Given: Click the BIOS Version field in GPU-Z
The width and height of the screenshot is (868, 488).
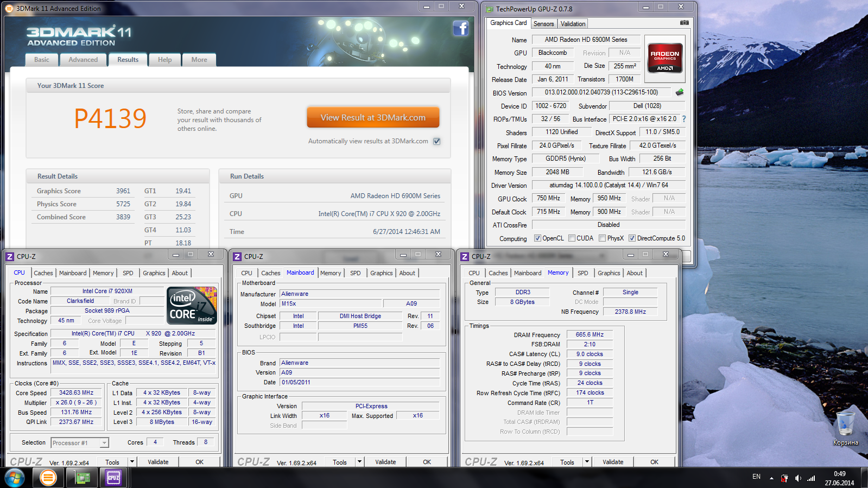Looking at the screenshot, I should pyautogui.click(x=601, y=92).
